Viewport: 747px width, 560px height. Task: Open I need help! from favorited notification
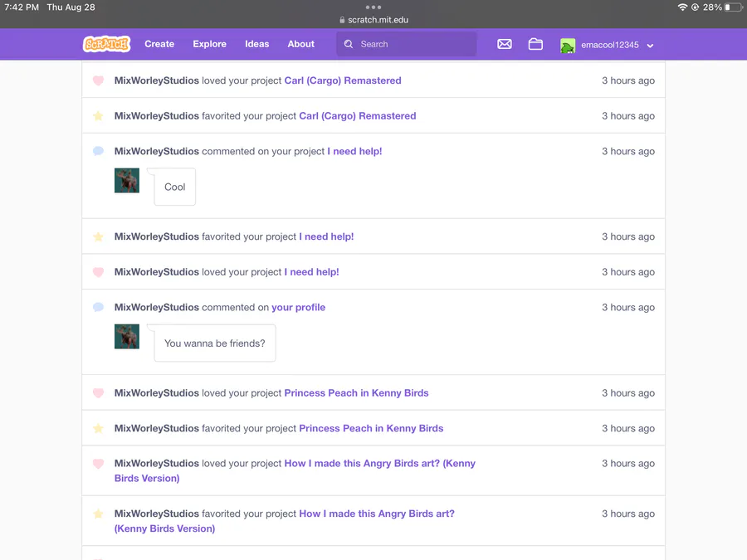[327, 236]
